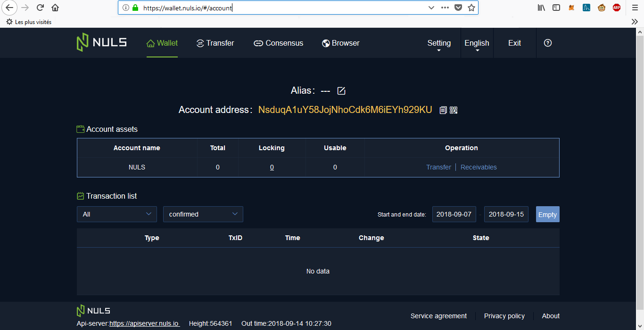
Task: Click the Receivables link for NULS
Action: [x=479, y=167]
